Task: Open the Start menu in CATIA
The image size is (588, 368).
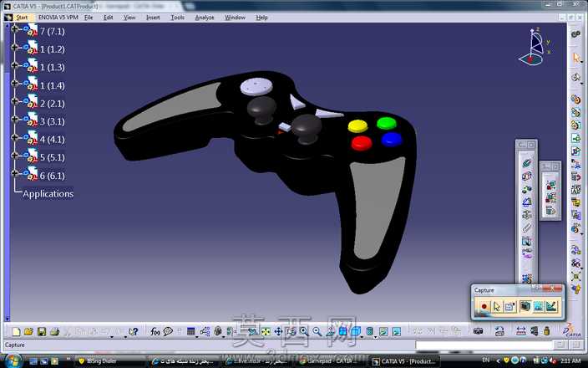Action: pos(22,18)
